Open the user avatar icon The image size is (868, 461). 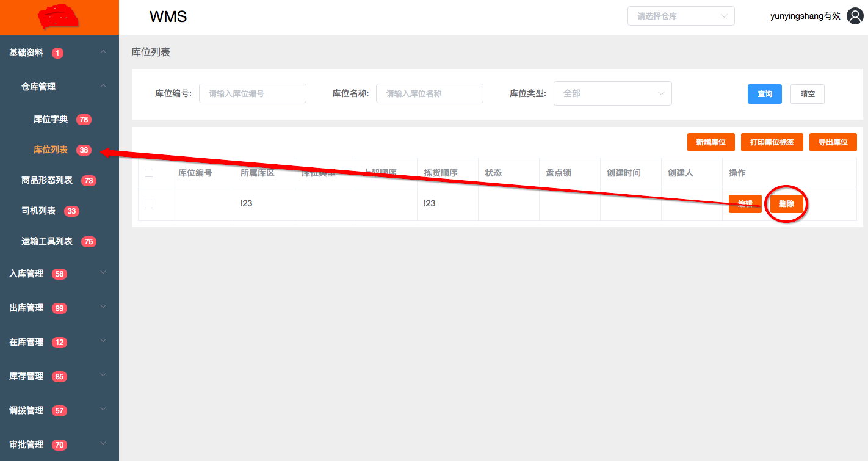coord(855,16)
